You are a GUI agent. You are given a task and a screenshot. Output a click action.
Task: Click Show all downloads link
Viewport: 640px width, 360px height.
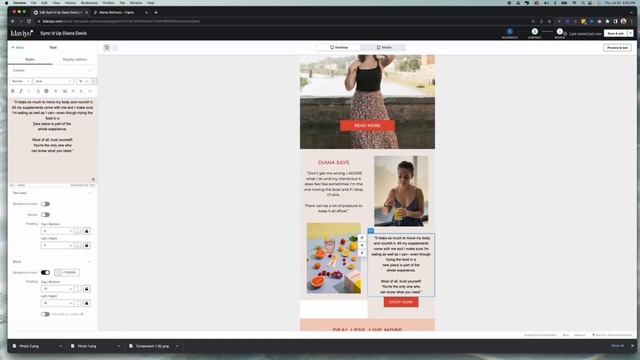coord(618,346)
